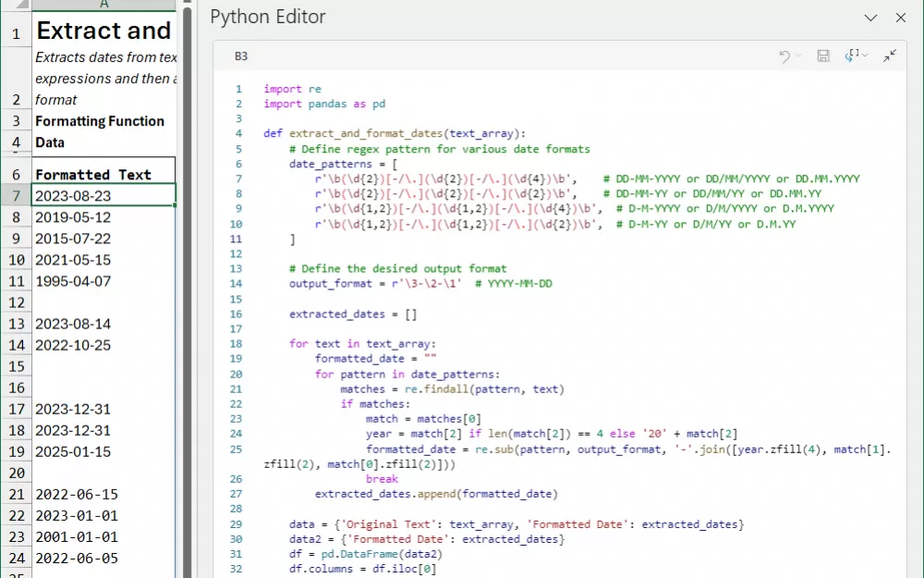This screenshot has width=924, height=578.
Task: Click the B3 cell reference label
Action: click(241, 56)
